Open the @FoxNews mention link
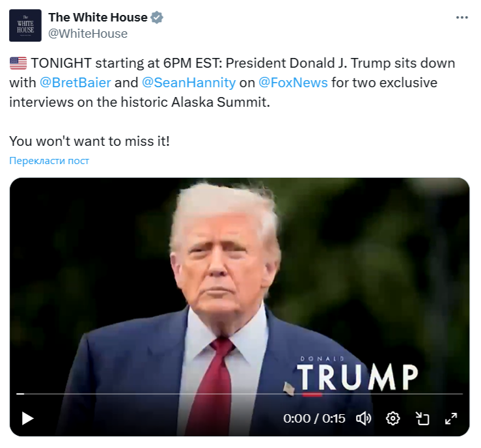 pos(293,83)
